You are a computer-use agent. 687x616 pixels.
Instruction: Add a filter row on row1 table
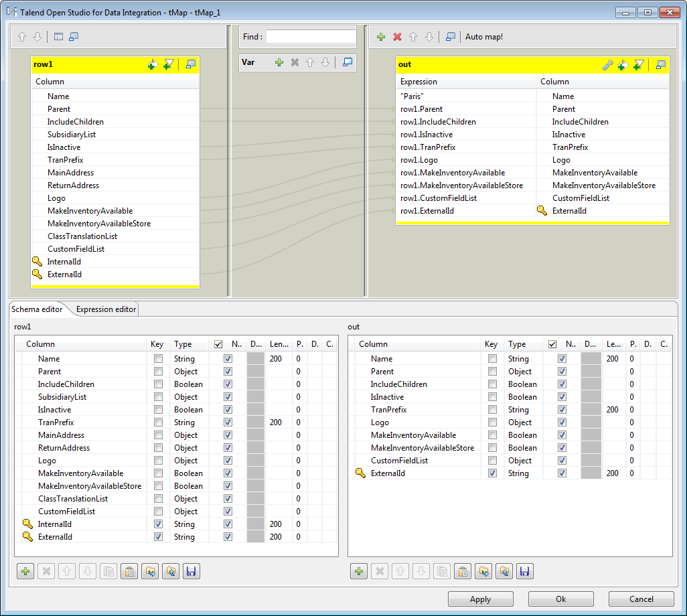pos(168,64)
